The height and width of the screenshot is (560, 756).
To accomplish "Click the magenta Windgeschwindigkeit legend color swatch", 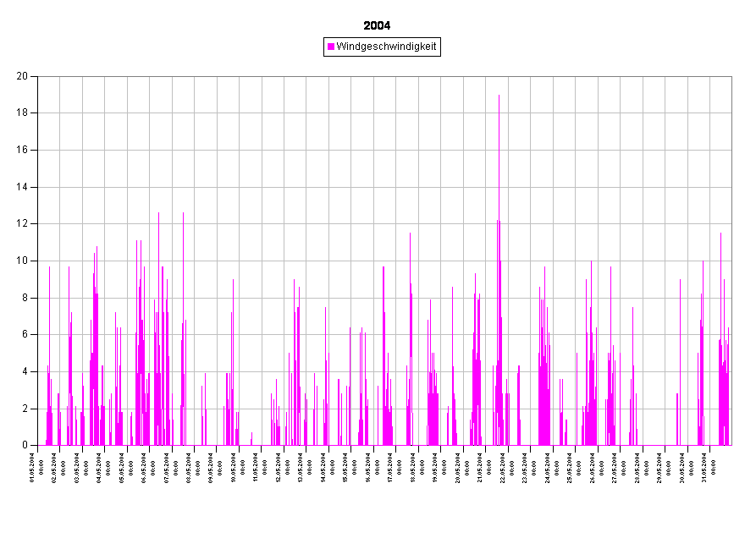I will point(331,47).
